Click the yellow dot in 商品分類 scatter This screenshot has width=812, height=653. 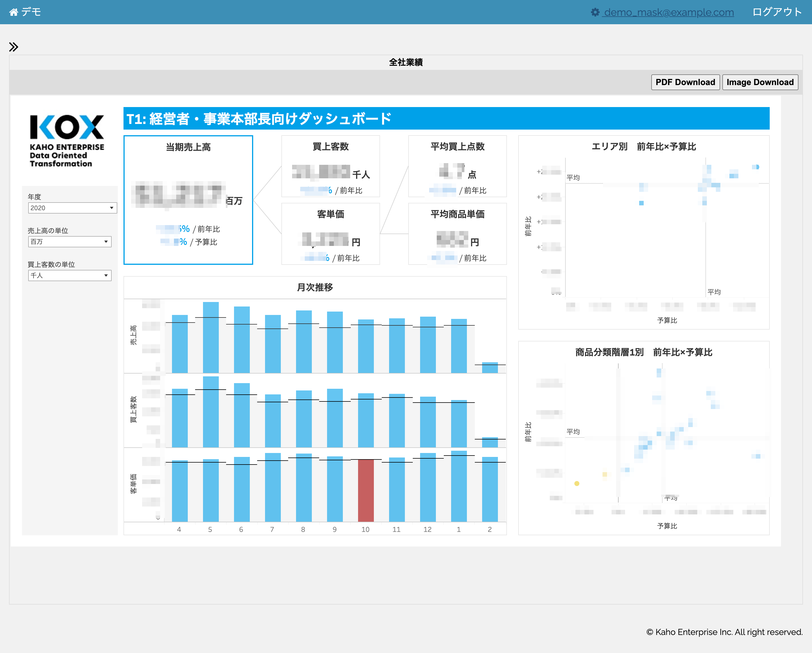577,484
